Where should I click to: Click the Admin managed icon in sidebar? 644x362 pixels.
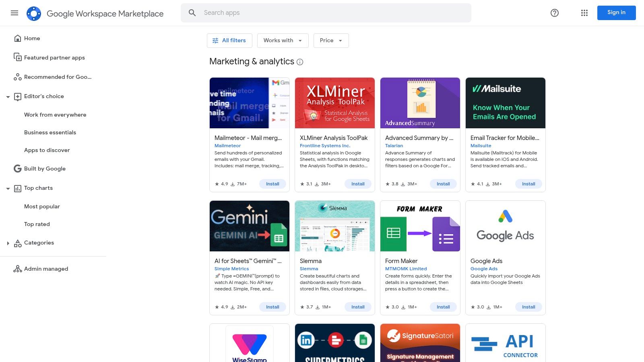coord(18,268)
